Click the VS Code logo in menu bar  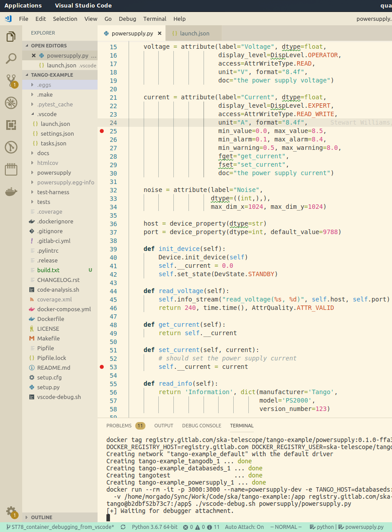point(8,19)
